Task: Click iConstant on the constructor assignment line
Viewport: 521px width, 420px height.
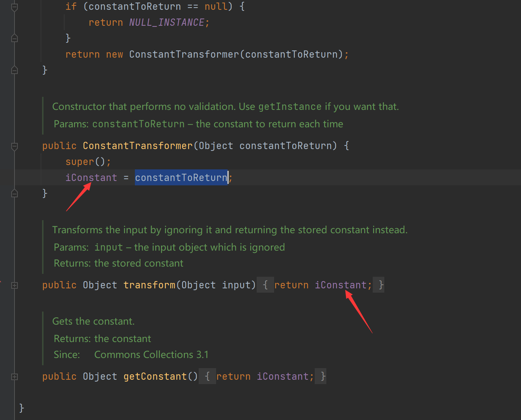Action: coord(91,178)
